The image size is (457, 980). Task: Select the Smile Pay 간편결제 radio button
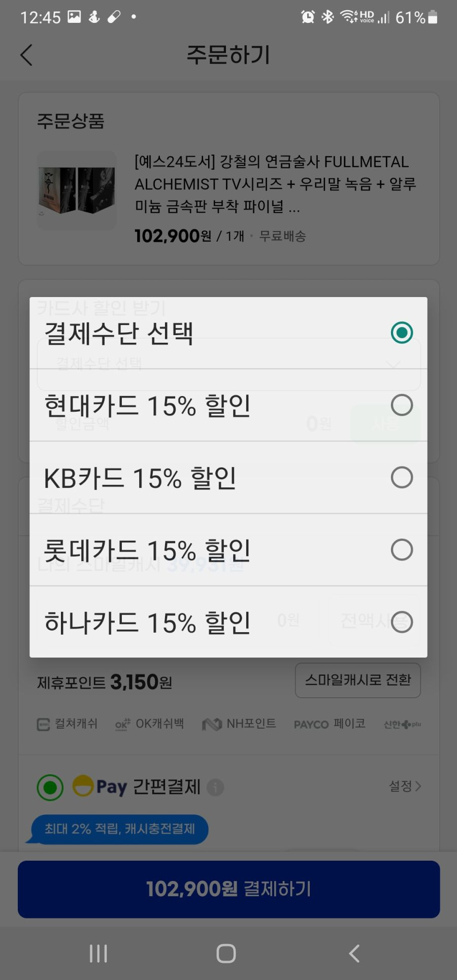click(x=50, y=788)
